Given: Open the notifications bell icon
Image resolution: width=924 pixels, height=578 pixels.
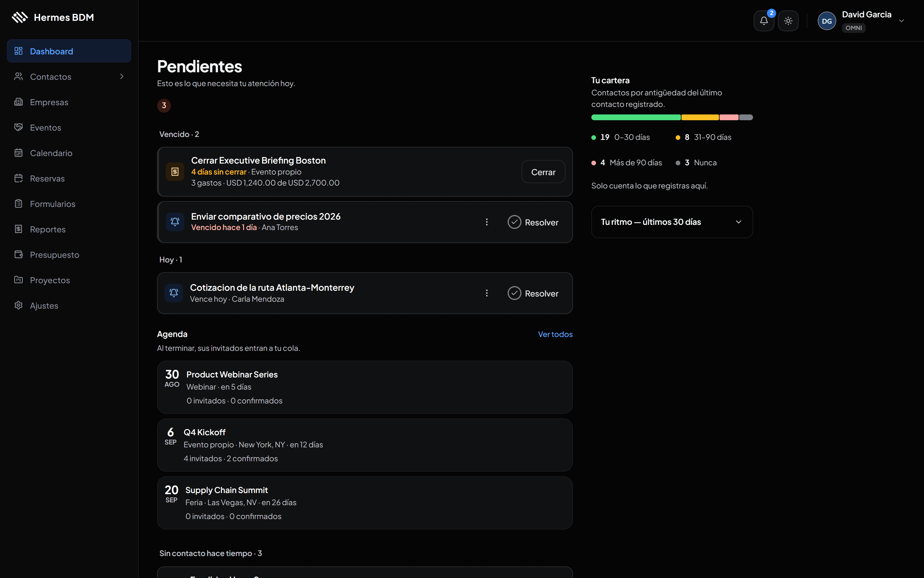Looking at the screenshot, I should 764,21.
